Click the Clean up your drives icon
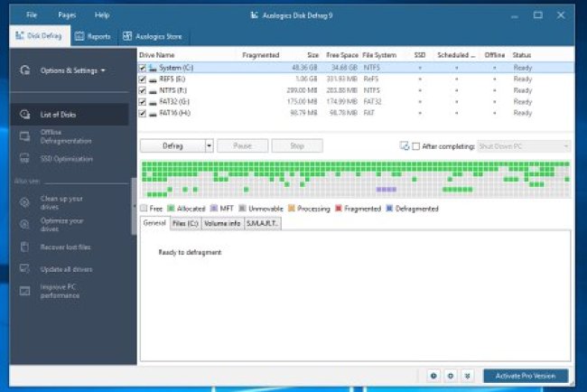The image size is (587, 392). coord(25,202)
